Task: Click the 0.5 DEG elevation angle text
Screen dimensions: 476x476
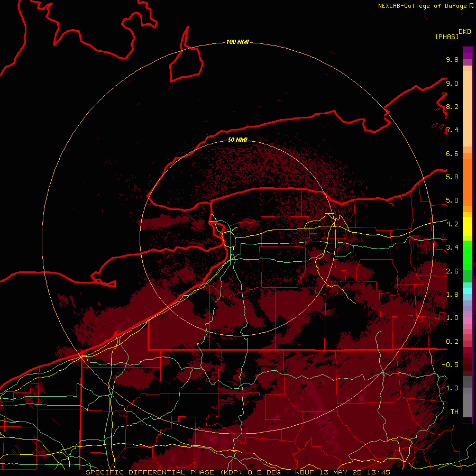Action: coord(263,472)
